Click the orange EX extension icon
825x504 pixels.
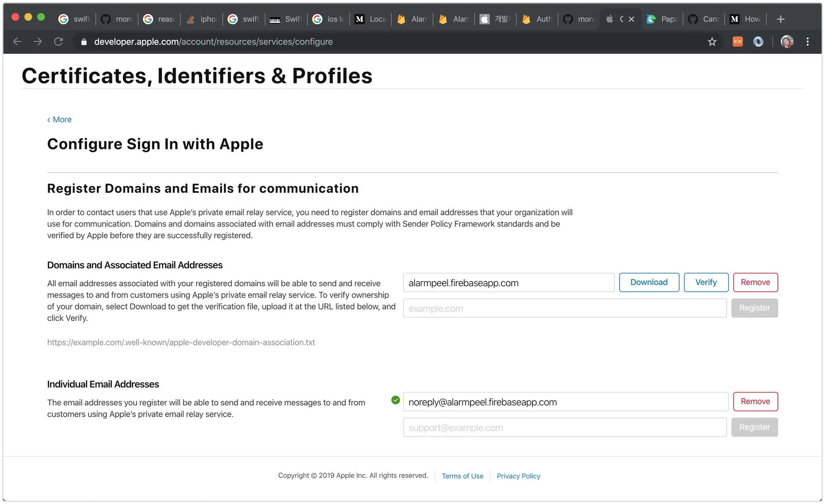tap(737, 42)
